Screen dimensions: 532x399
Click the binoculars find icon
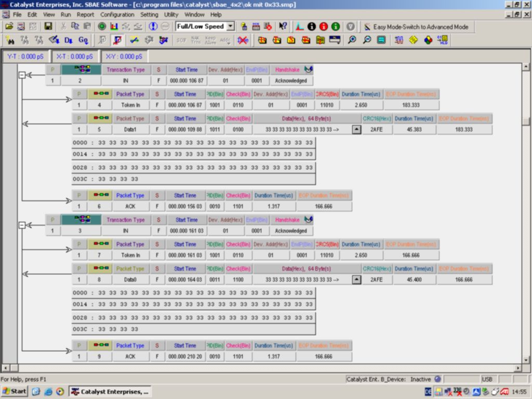point(10,40)
